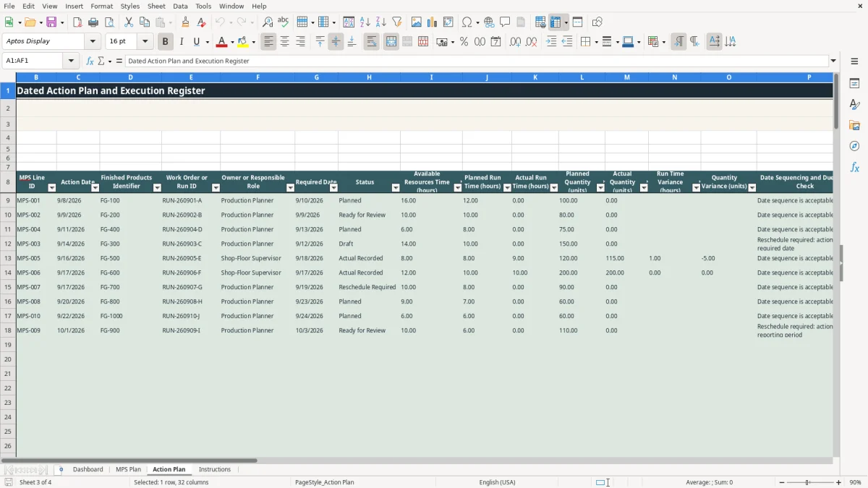Screen dimensions: 868x488
Task: Click the Copy icon
Action: (144, 22)
